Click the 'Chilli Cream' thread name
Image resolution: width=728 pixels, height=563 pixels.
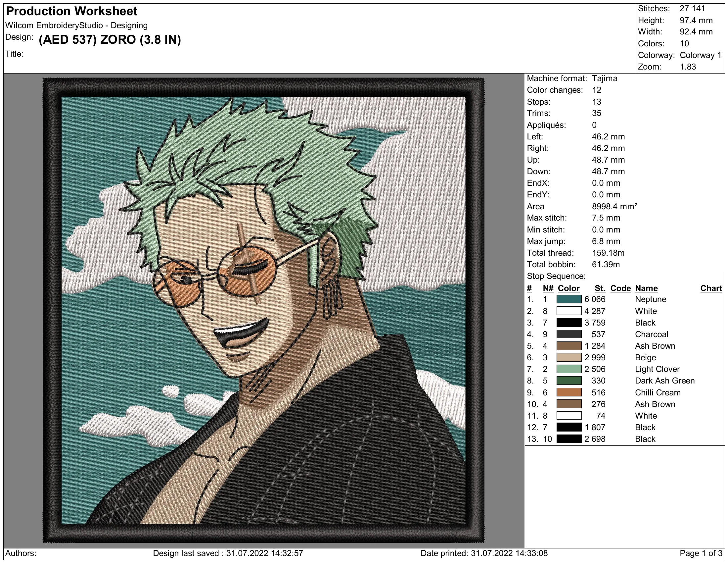click(658, 392)
